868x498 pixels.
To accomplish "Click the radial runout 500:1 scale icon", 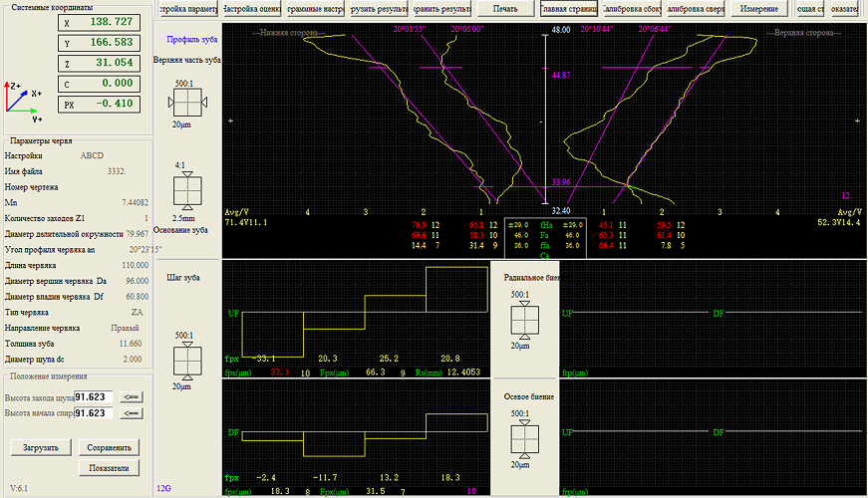I will [524, 321].
